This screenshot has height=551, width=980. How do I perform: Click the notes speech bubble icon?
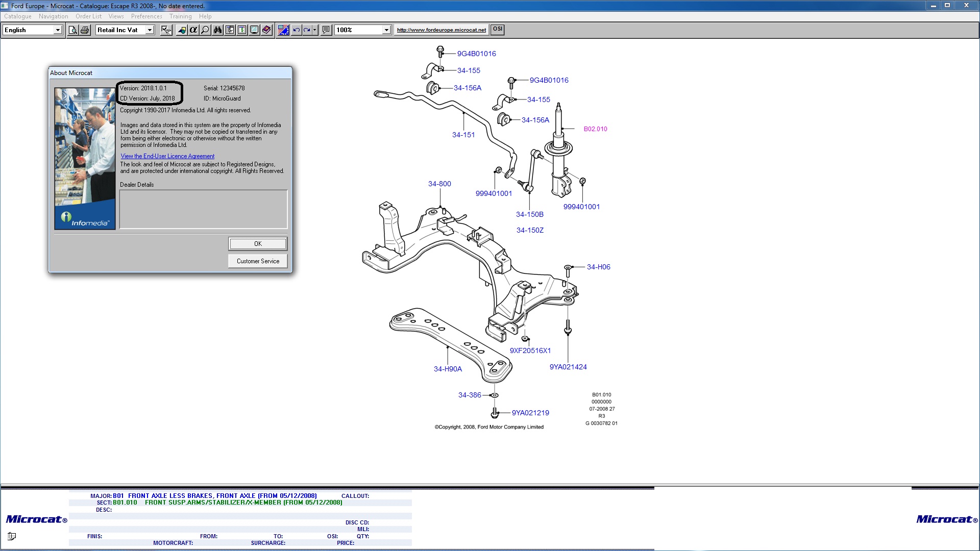tap(326, 30)
